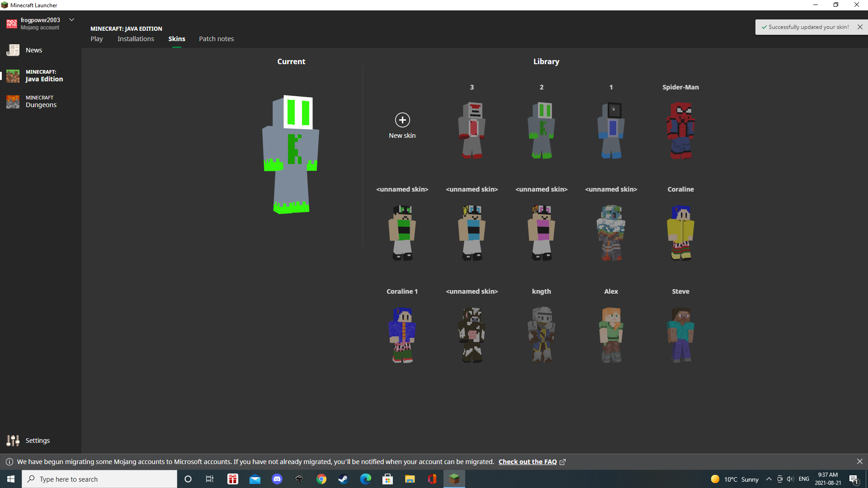Screen dimensions: 868x488
Task: Open the launcher Settings
Action: pyautogui.click(x=38, y=440)
